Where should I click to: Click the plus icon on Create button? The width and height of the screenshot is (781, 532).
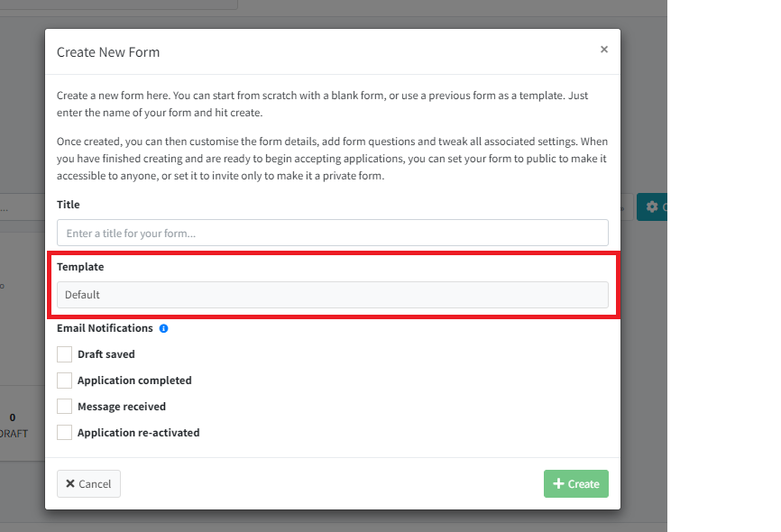click(x=559, y=483)
